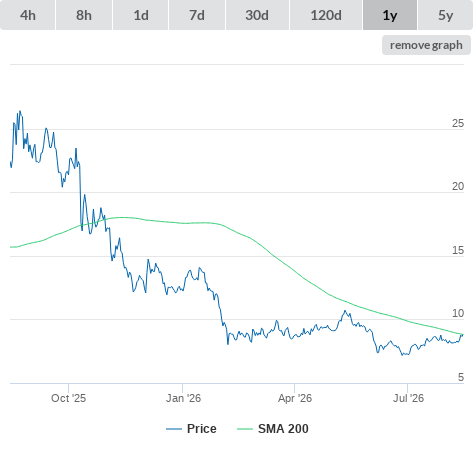The image size is (474, 455).
Task: Click the Apr '26 axis label
Action: coord(295,398)
